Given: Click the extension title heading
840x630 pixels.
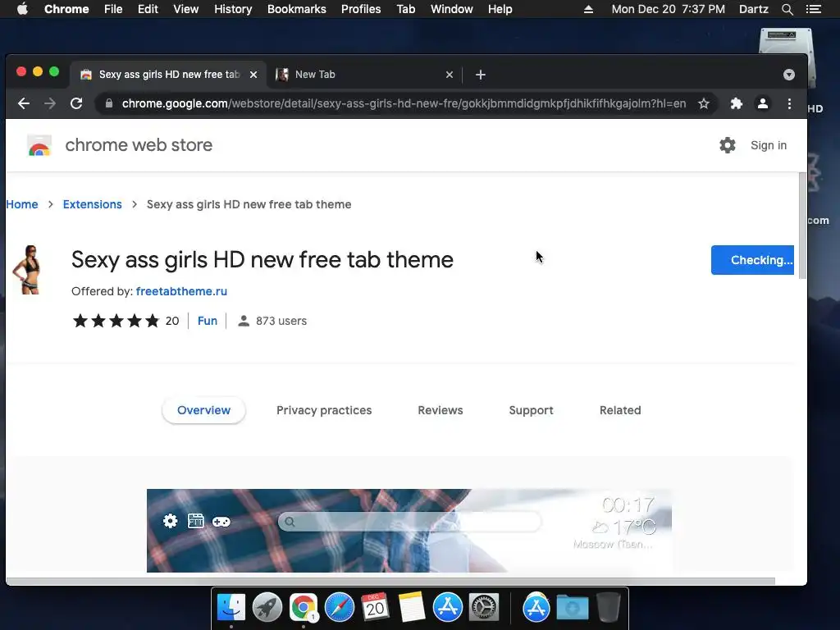Looking at the screenshot, I should [x=262, y=260].
